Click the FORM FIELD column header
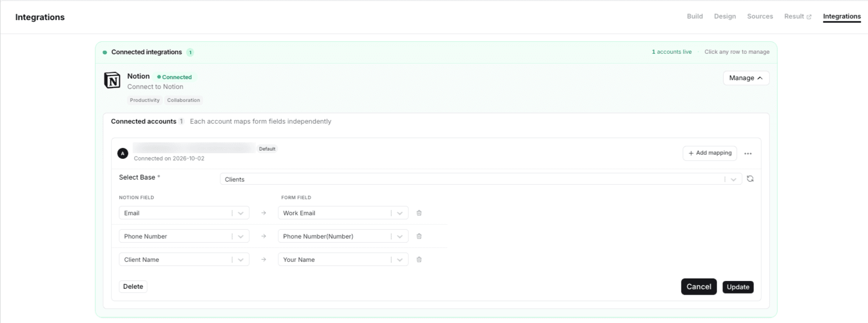 [296, 197]
